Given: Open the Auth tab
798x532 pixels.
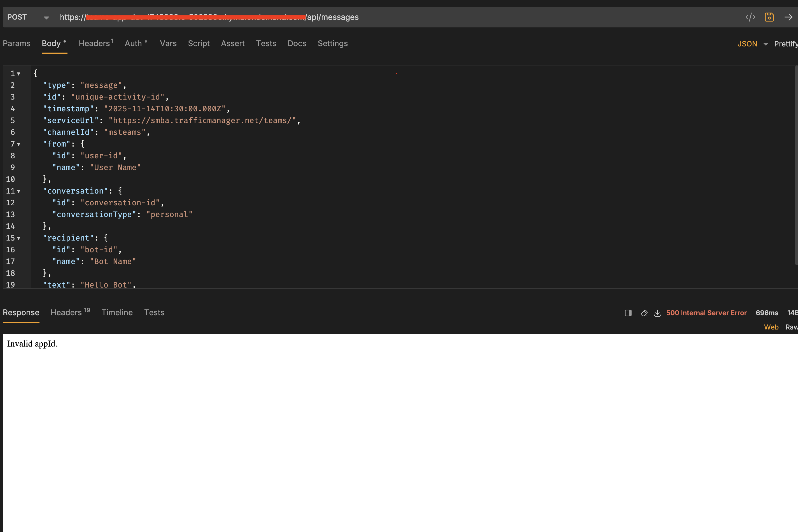Looking at the screenshot, I should pyautogui.click(x=133, y=43).
